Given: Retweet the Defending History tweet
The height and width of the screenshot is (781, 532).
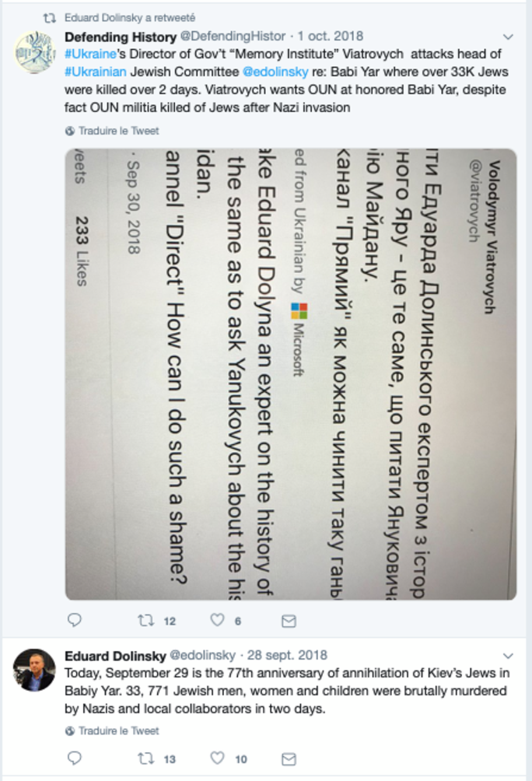Looking at the screenshot, I should (145, 621).
